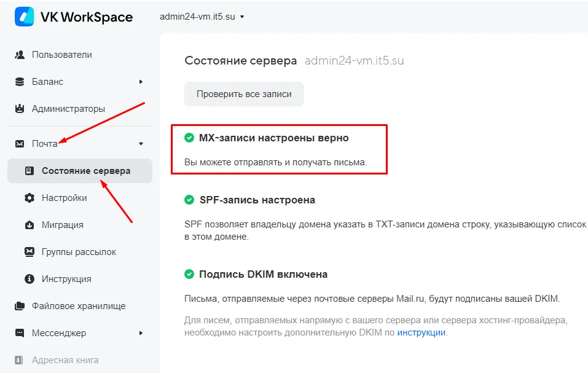Click text Вы можете отправлять и получать письма

coord(276,162)
